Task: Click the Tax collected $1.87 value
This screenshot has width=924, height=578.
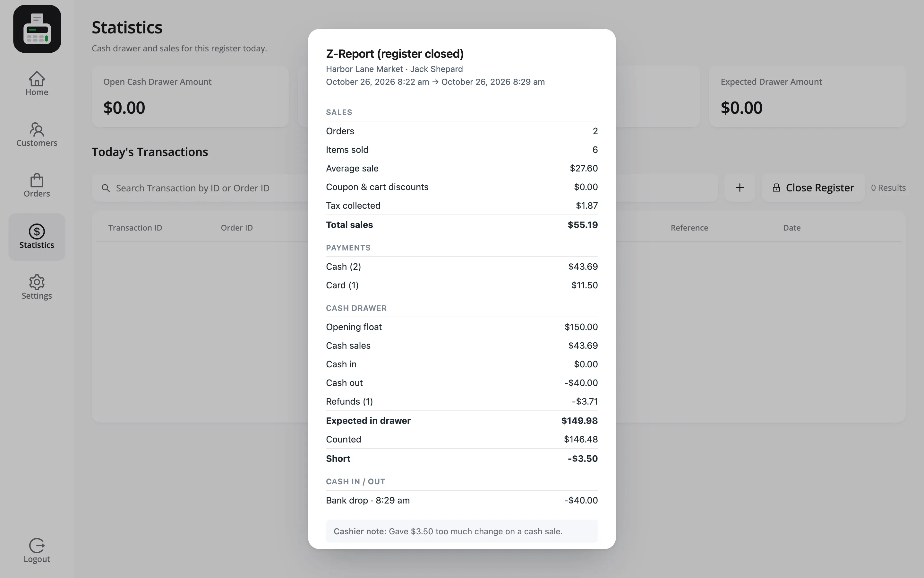Action: point(587,206)
